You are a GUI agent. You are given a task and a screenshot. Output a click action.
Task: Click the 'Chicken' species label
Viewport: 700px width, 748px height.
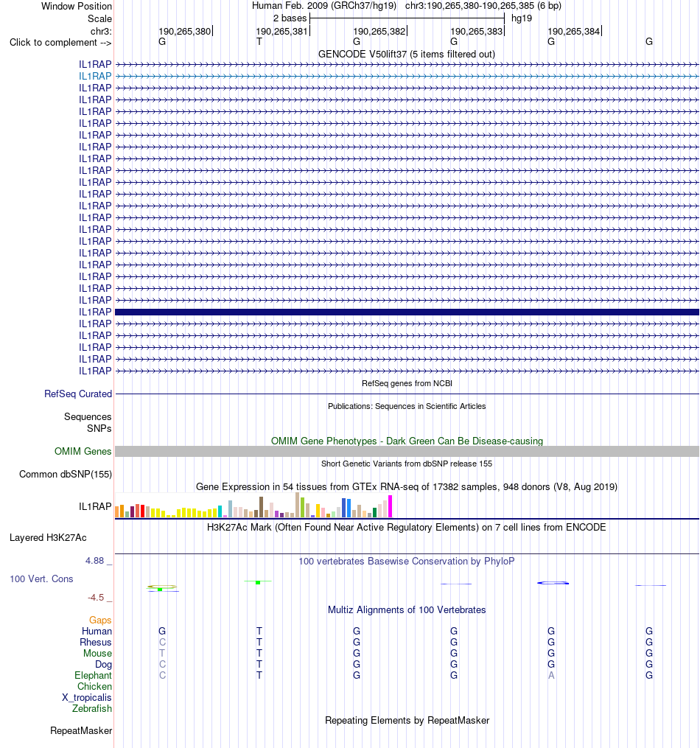click(x=94, y=686)
